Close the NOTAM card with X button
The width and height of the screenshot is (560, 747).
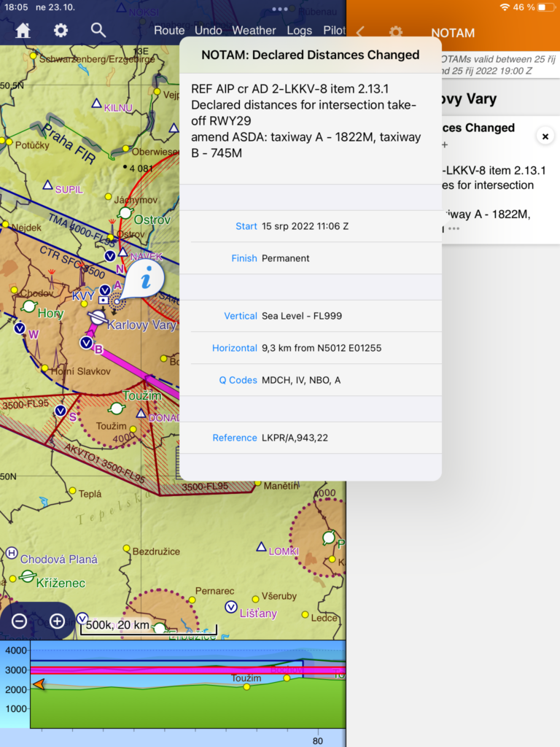click(x=545, y=136)
